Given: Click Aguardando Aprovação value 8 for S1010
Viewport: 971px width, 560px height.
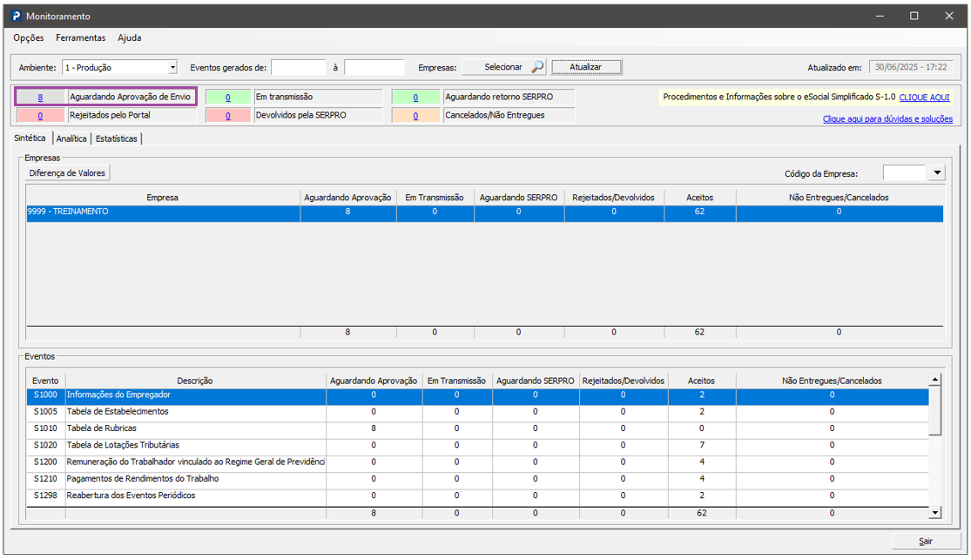Looking at the screenshot, I should coord(374,428).
